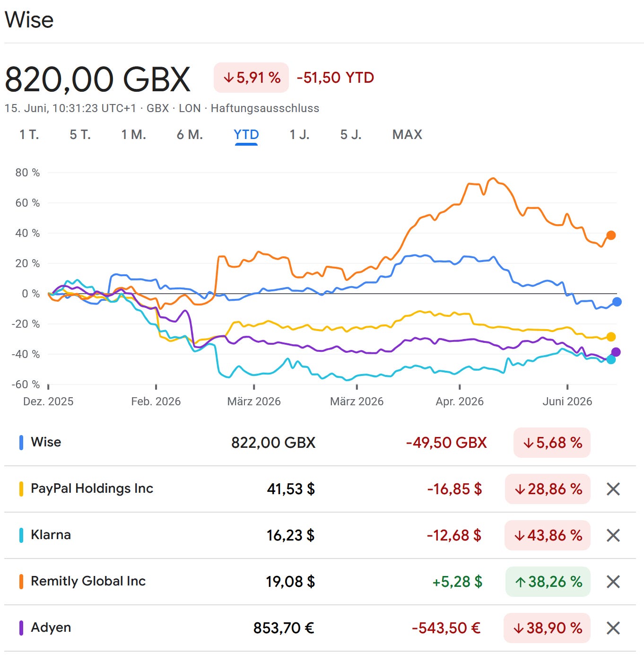Viewport: 644px width, 663px height.
Task: Switch to the 5 T. time range
Action: pos(80,135)
